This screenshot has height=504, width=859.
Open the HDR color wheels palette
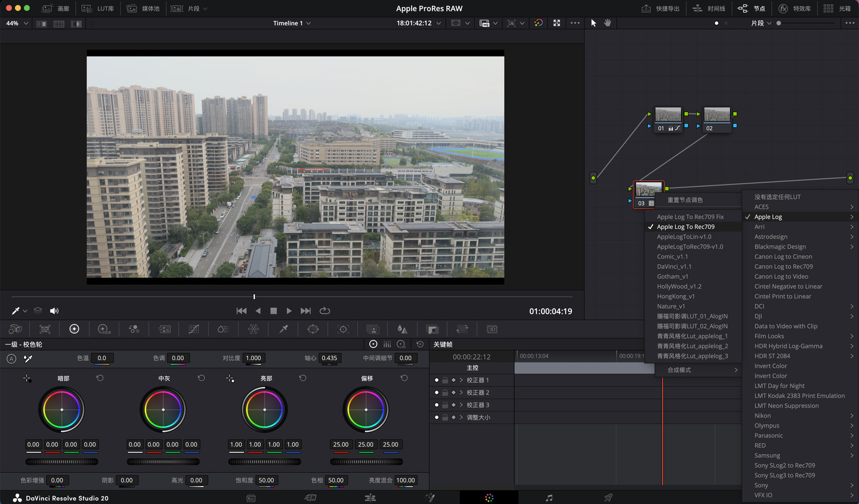[104, 329]
